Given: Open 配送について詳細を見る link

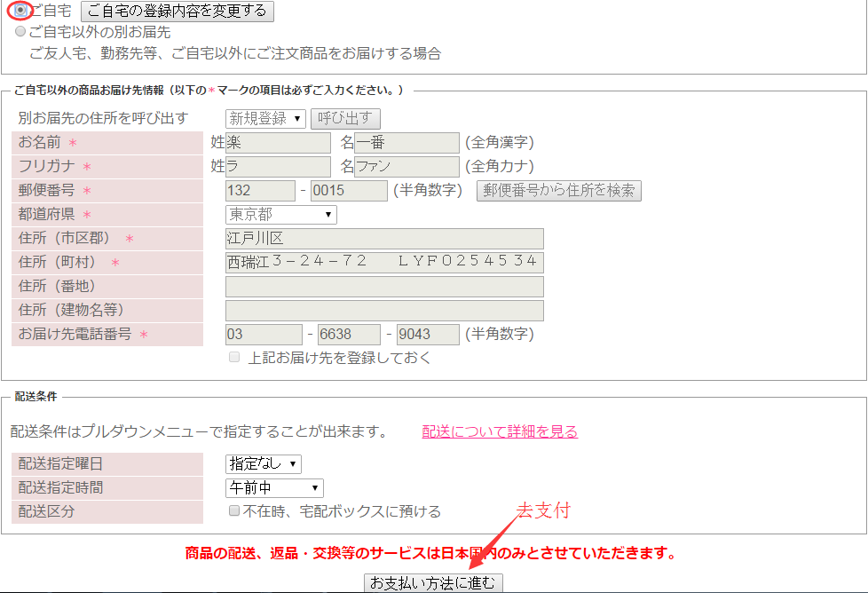Looking at the screenshot, I should [500, 432].
